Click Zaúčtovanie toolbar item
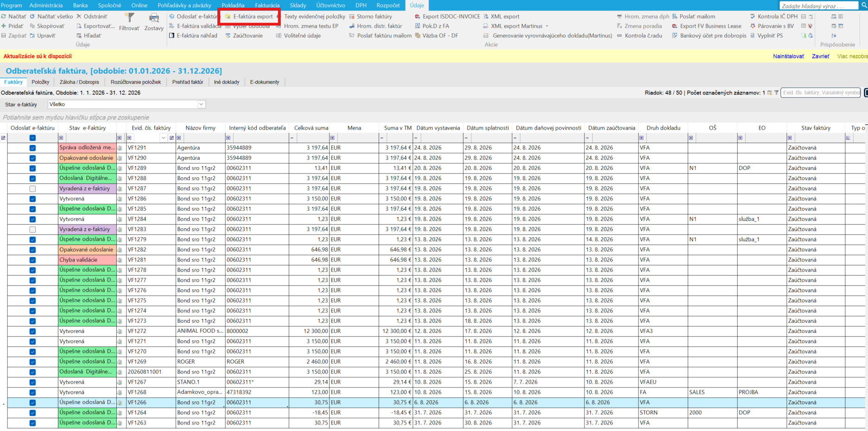The width and height of the screenshot is (868, 431). 244,36
